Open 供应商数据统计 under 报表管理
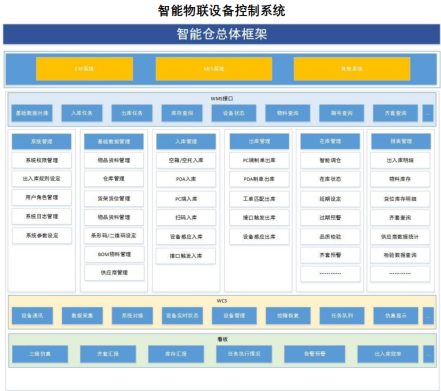 click(400, 237)
